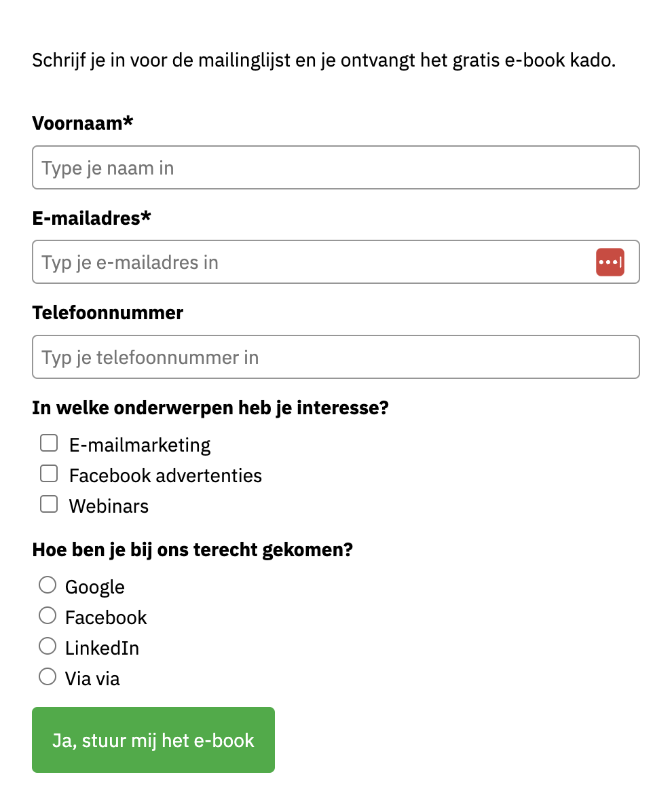Viewport: 672px width, 800px height.
Task: Click the Telefoonnummer label
Action: tap(107, 312)
